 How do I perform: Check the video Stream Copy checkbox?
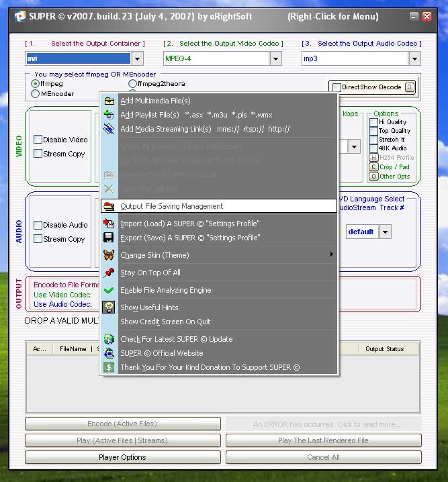pyautogui.click(x=38, y=154)
